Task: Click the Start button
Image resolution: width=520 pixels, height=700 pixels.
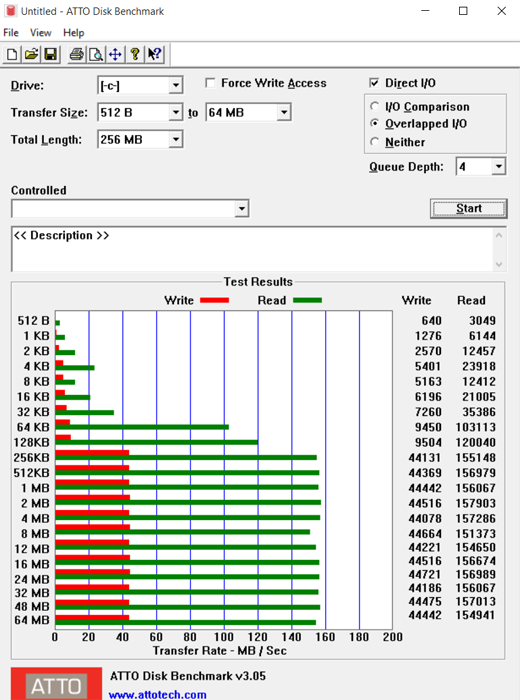Action: 469,208
